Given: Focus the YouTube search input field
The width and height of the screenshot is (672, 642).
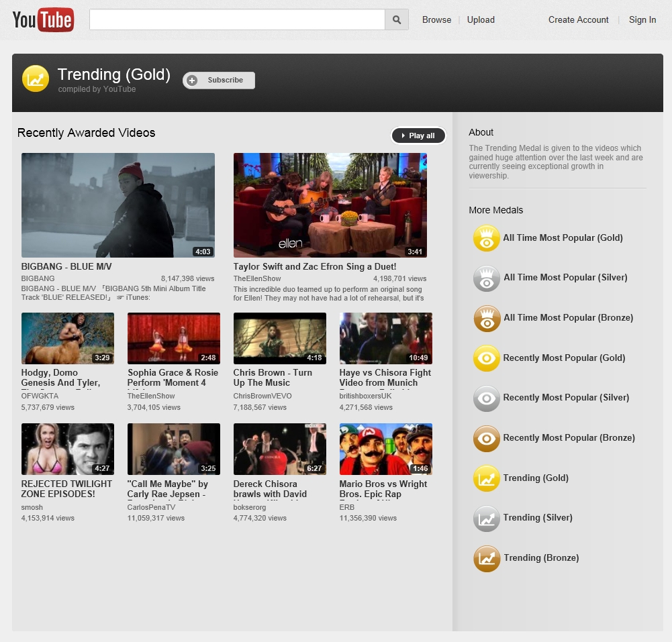Looking at the screenshot, I should 237,20.
